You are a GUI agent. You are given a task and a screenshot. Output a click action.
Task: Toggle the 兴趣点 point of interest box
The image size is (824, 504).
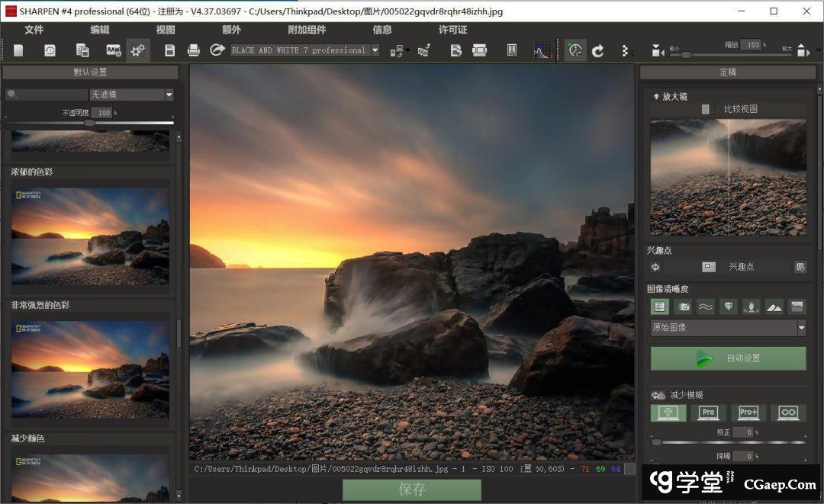coord(709,267)
